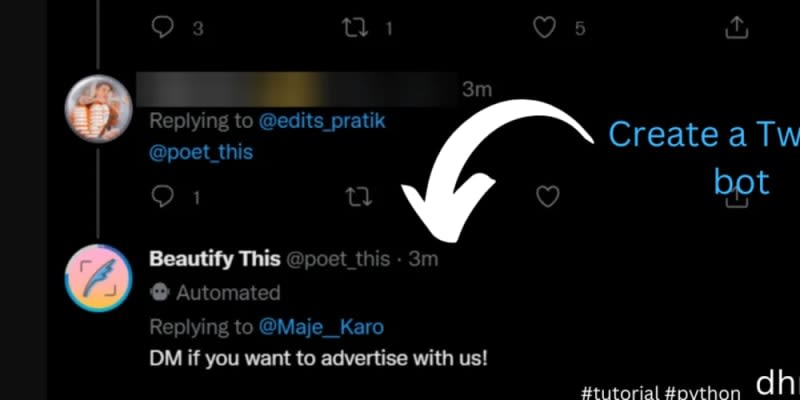Share the top tweet
The image size is (800, 400).
click(736, 28)
